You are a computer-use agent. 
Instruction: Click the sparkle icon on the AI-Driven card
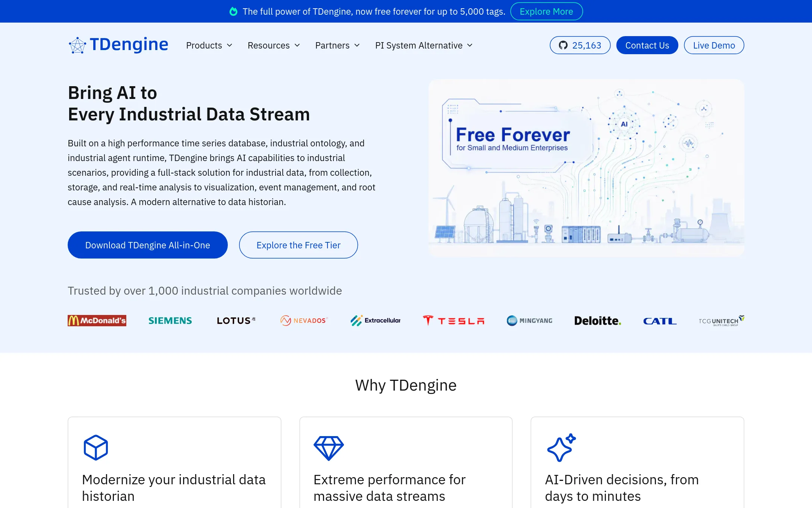[561, 447]
